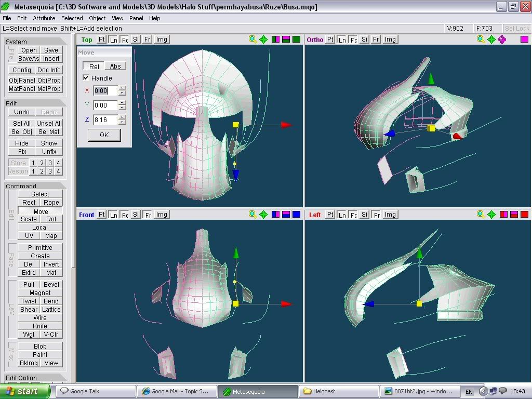Click the green pan icon in Left view
This screenshot has height=399, width=532.
tap(491, 215)
